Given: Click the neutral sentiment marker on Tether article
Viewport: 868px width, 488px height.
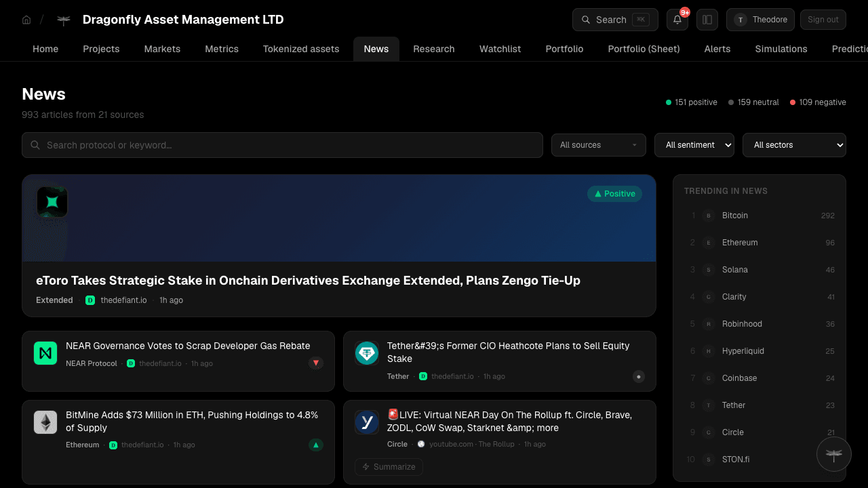Looking at the screenshot, I should (x=638, y=376).
